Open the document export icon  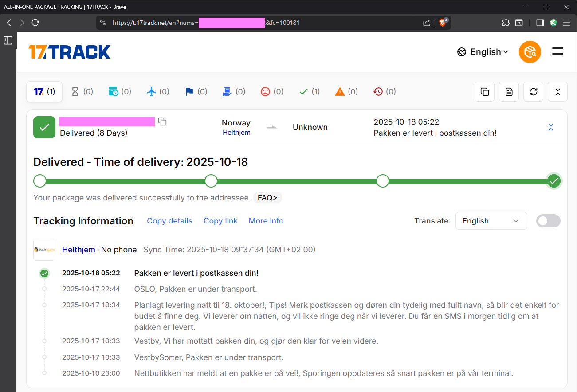[509, 92]
